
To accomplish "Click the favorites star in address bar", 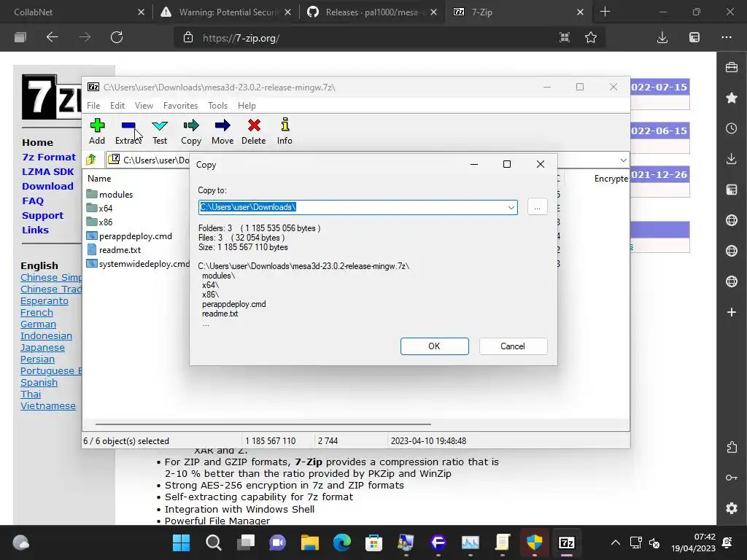I will 591,38.
